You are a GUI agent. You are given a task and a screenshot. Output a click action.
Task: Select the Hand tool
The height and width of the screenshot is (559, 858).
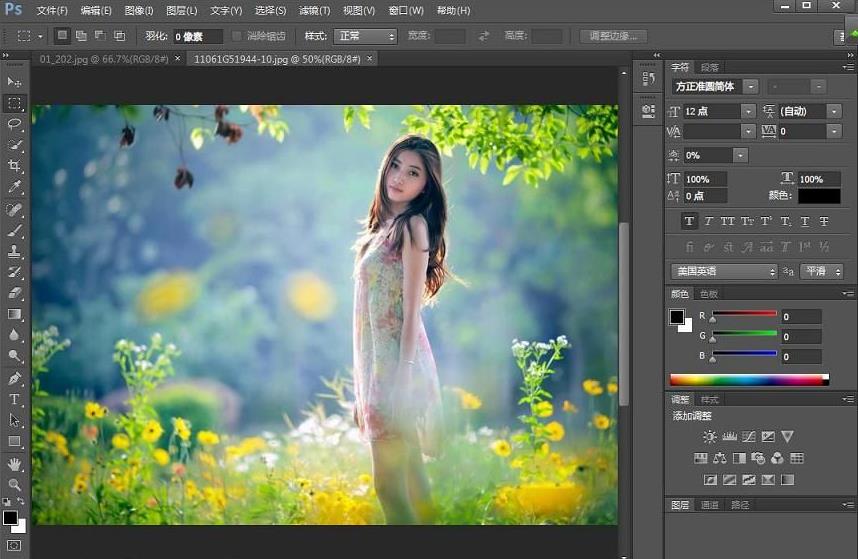[x=14, y=464]
